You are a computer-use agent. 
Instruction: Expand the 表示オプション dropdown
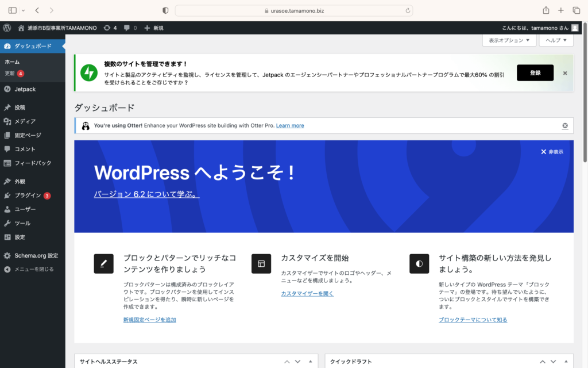[x=509, y=40]
